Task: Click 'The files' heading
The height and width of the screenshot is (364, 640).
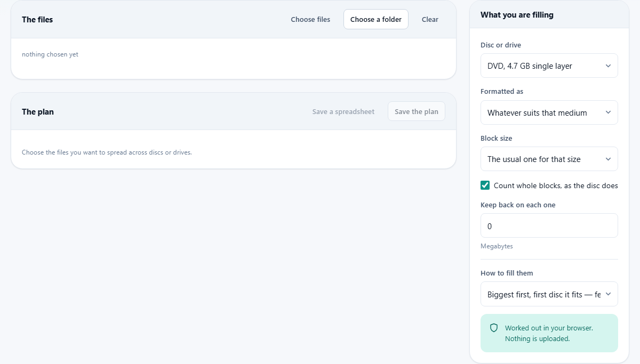Action: 37,20
